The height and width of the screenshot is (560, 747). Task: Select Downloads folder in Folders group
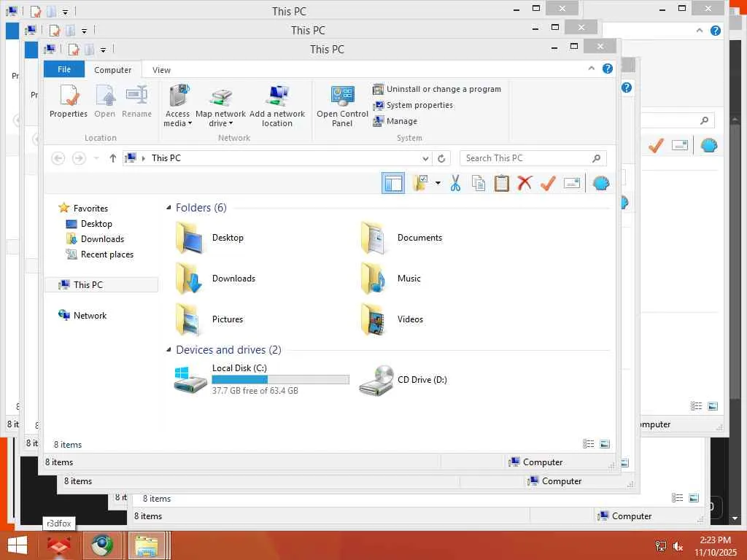pyautogui.click(x=215, y=279)
